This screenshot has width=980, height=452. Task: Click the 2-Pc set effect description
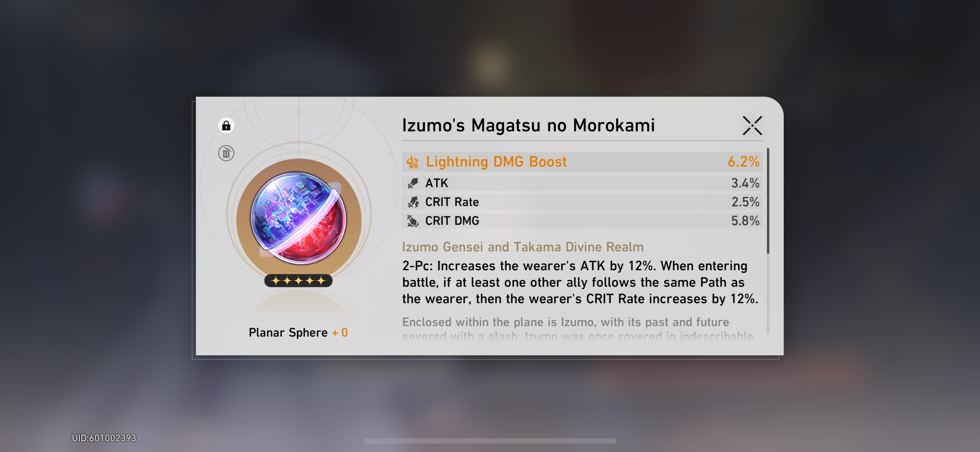580,282
